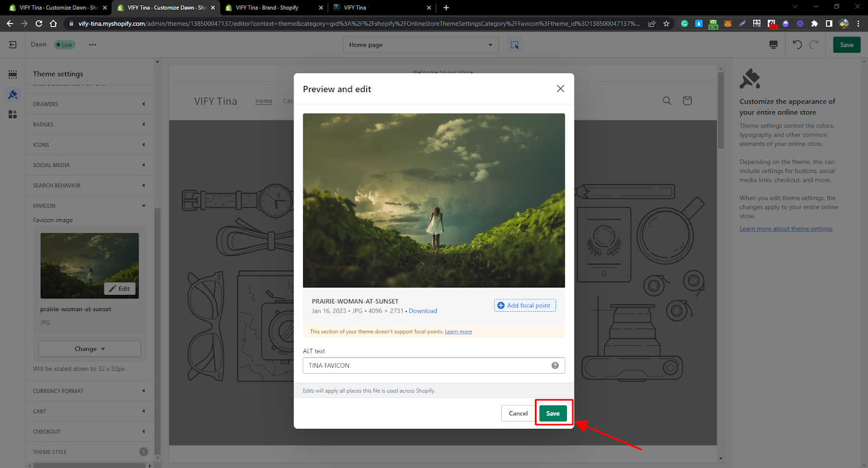868x468 pixels.
Task: Expand the CART settings section
Action: coord(90,412)
